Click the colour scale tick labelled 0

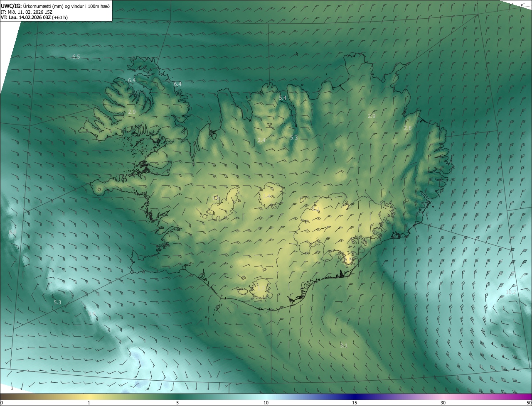click(1, 403)
